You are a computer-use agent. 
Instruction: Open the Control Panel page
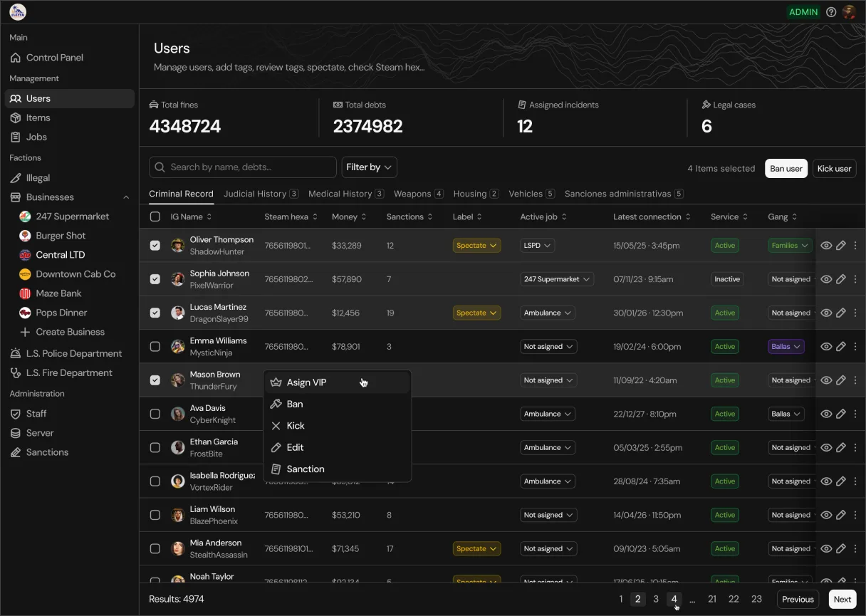point(69,58)
